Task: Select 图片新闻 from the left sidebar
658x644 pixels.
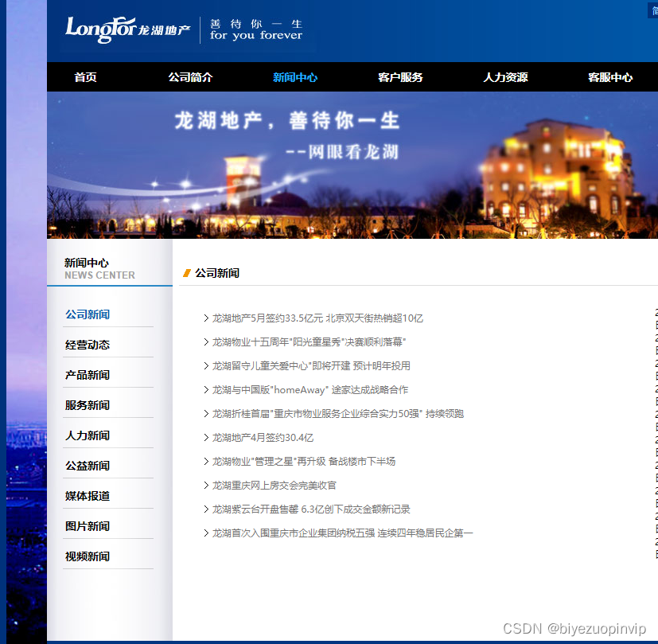Action: tap(86, 525)
